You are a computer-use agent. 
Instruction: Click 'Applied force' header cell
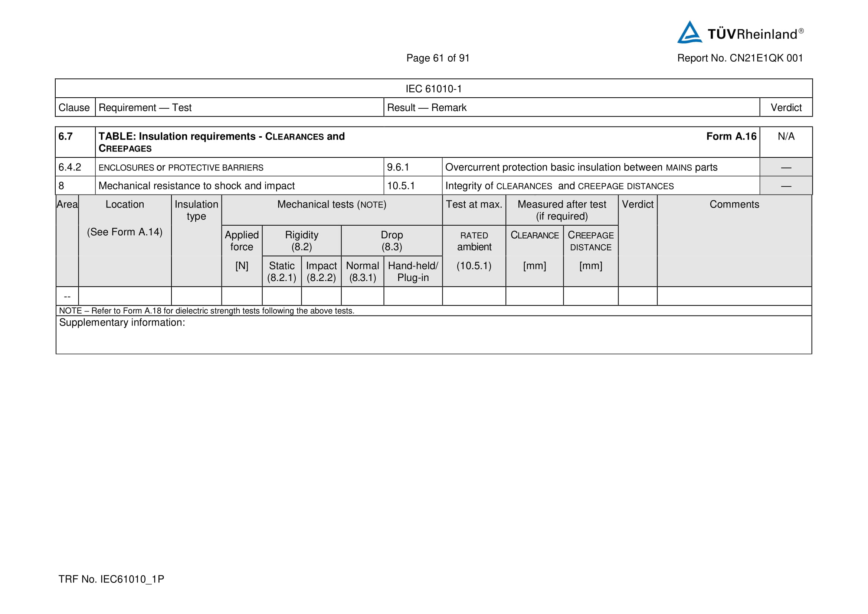(242, 241)
